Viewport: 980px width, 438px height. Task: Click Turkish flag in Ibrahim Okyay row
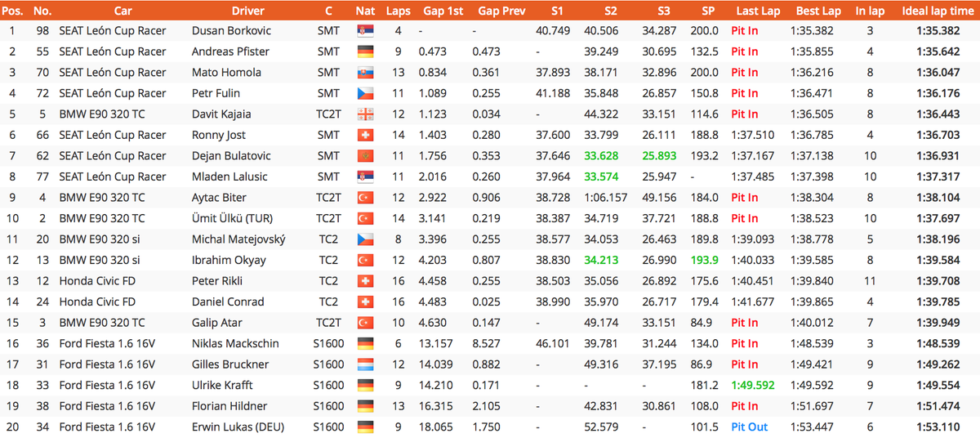(365, 260)
